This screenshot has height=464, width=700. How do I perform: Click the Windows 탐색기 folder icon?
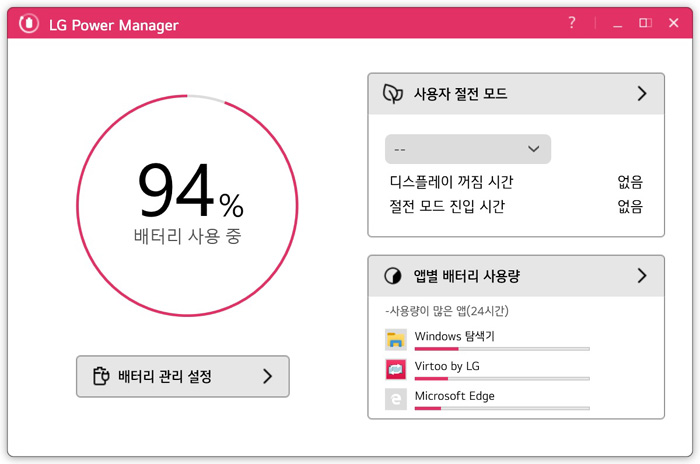pos(396,340)
